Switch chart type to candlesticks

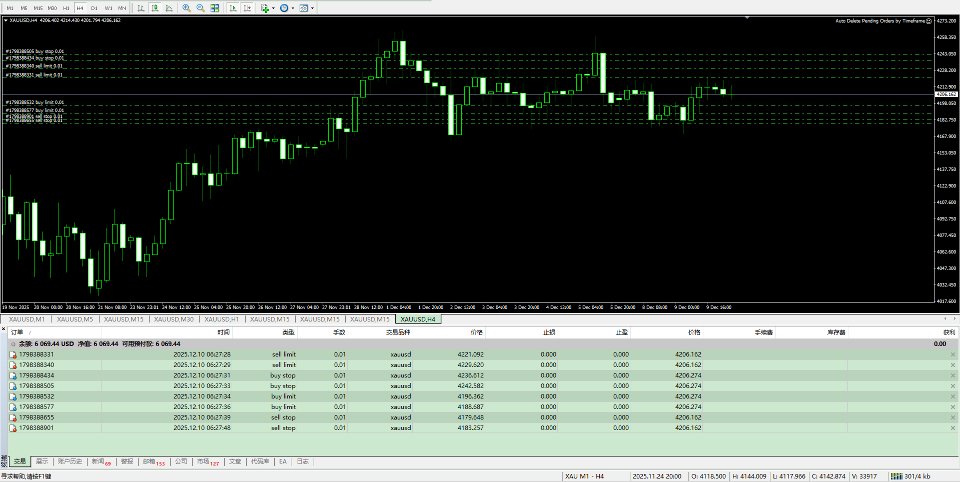click(155, 8)
